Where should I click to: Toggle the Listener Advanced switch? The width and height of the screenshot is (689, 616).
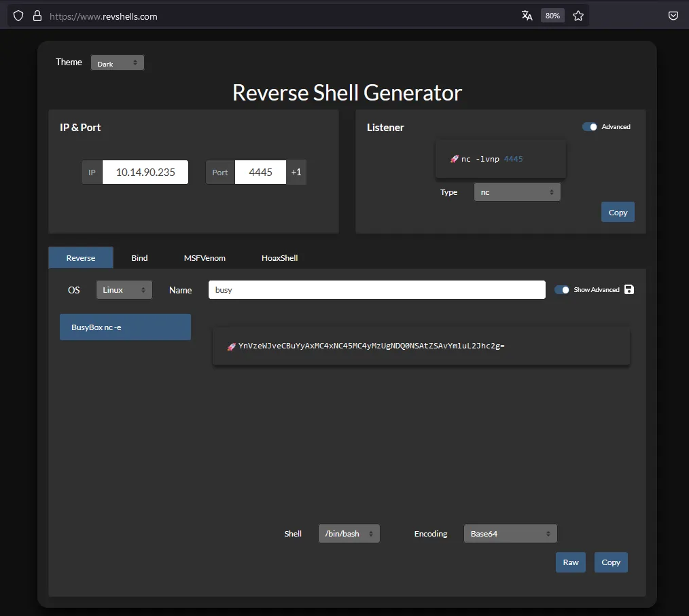pos(590,127)
